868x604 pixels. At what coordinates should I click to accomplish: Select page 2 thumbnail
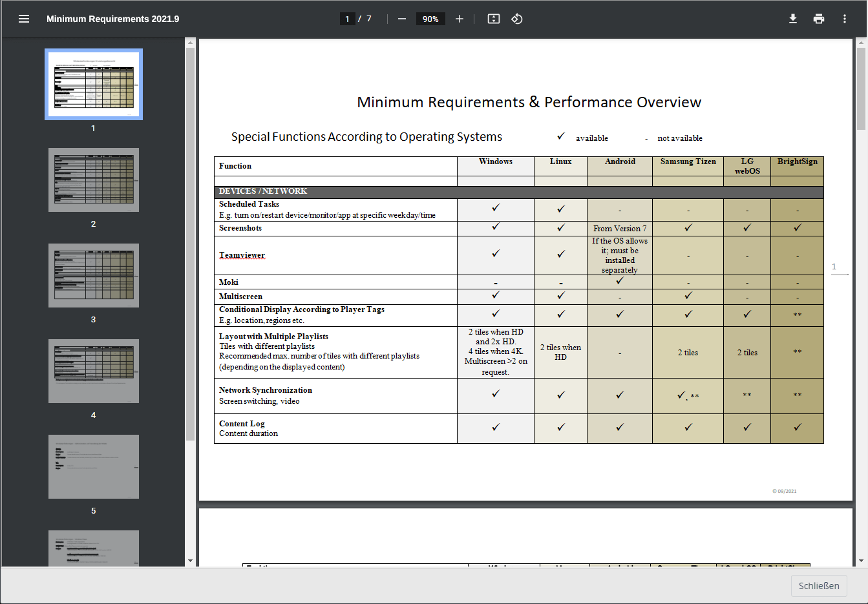(x=94, y=180)
